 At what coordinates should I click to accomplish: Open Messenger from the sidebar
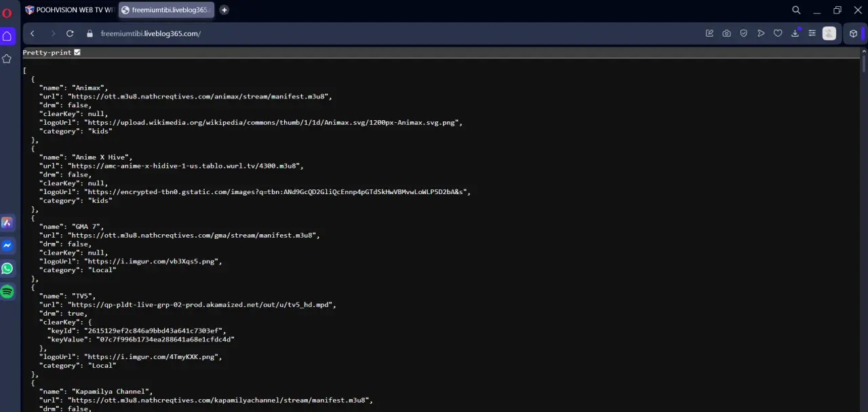click(7, 246)
